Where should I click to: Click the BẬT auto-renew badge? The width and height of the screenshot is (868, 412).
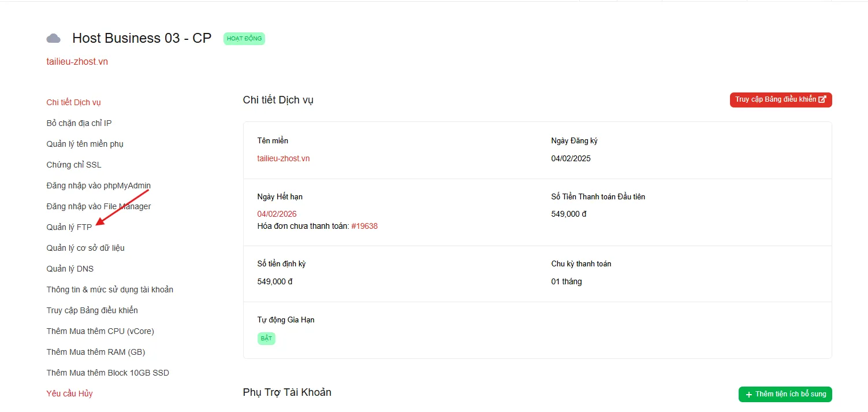(266, 338)
